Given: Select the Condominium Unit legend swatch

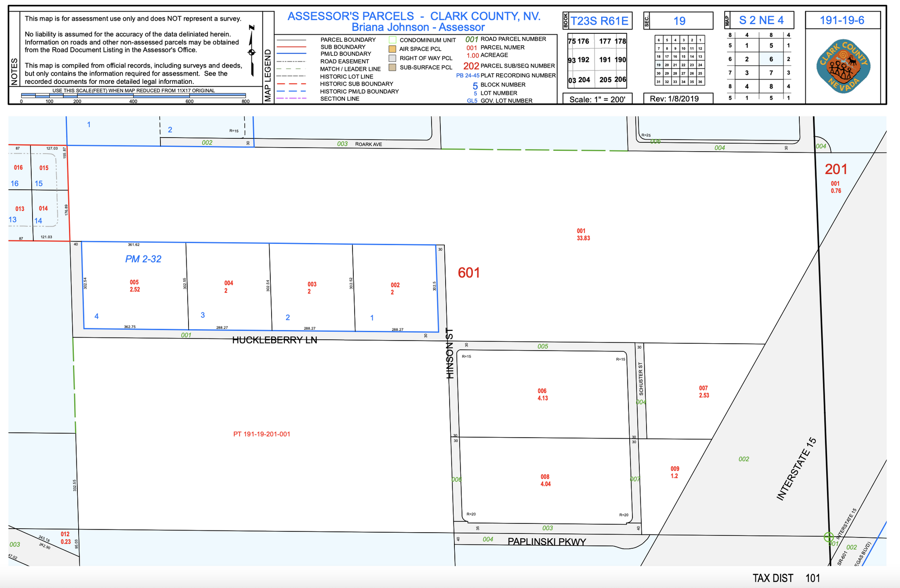Looking at the screenshot, I should coord(392,40).
